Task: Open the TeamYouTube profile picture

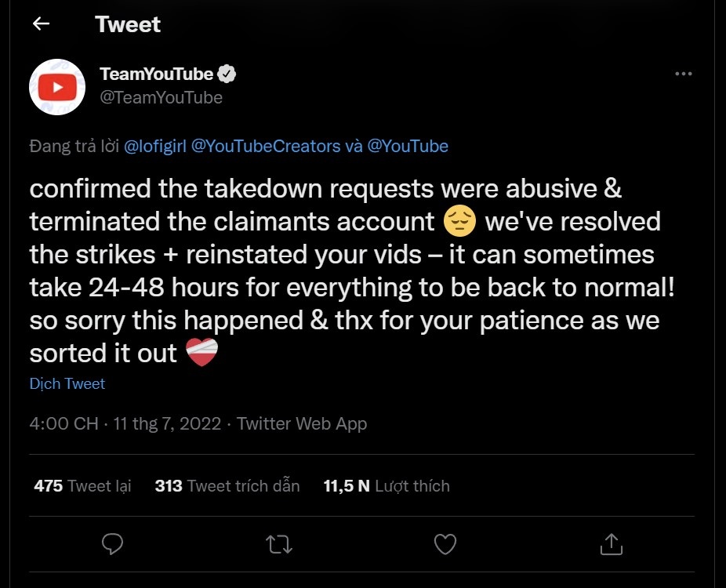Action: 57,86
